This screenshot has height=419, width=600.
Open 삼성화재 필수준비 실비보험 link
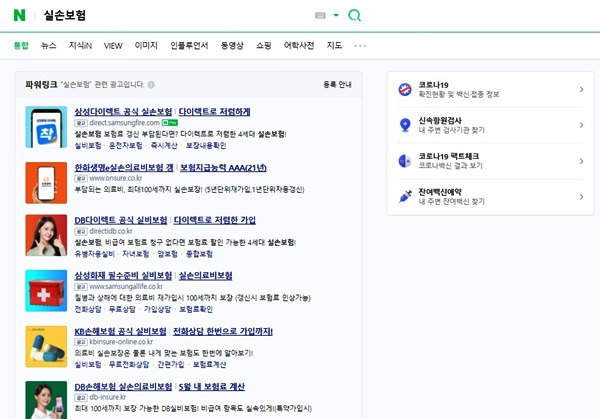point(123,276)
